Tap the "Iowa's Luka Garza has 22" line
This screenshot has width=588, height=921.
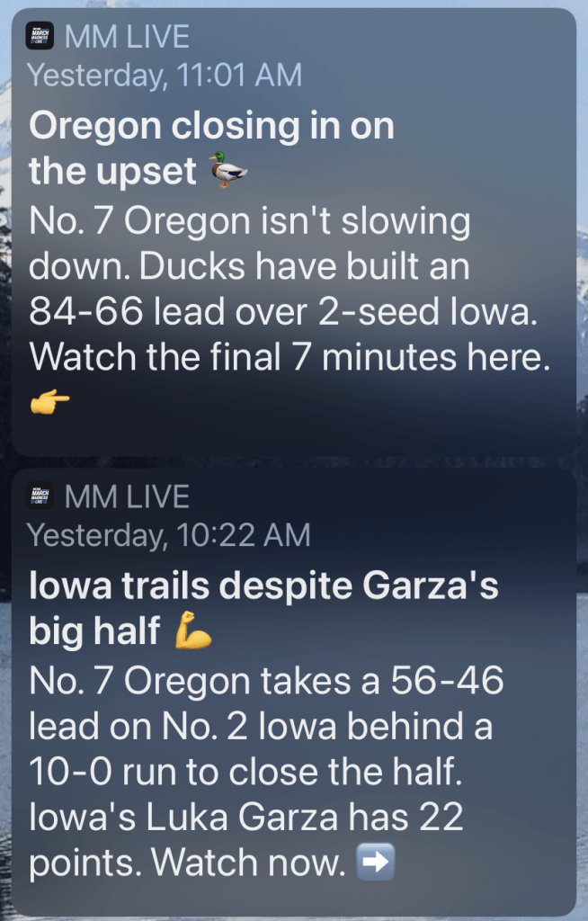pyautogui.click(x=245, y=818)
